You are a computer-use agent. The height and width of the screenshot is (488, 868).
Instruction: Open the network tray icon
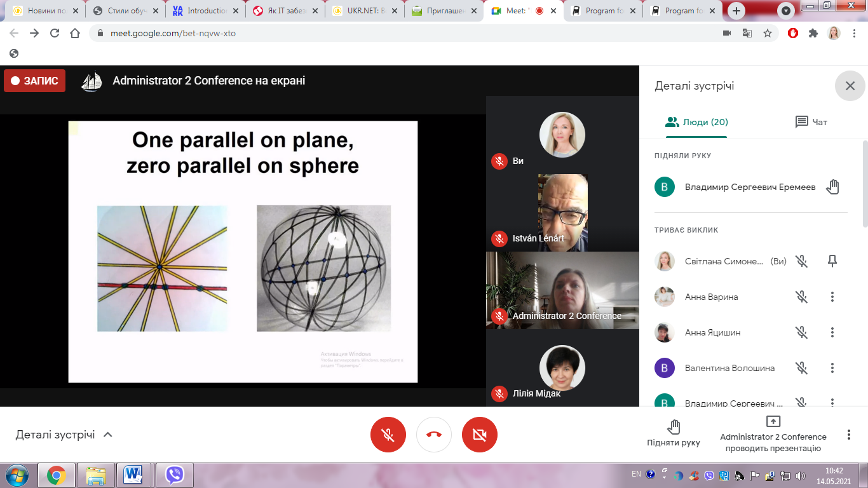[x=785, y=475]
